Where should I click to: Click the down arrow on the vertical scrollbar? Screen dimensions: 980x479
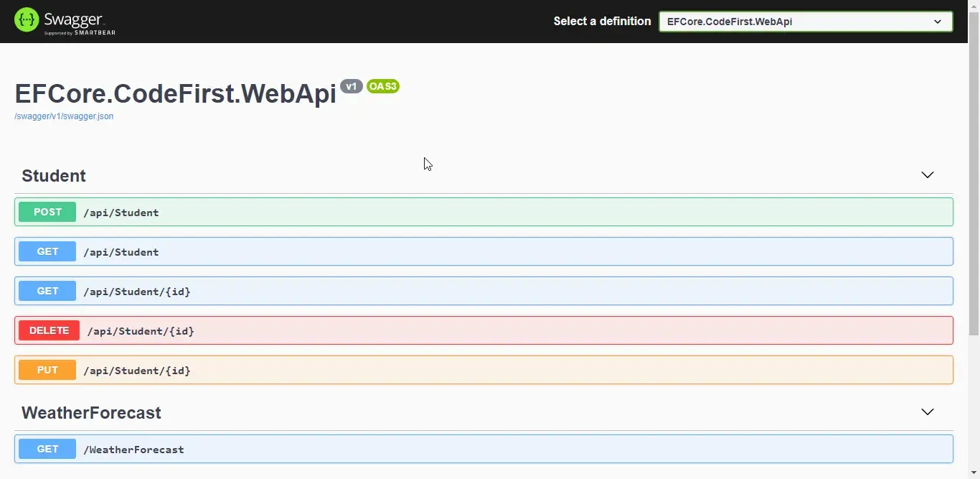(x=974, y=473)
